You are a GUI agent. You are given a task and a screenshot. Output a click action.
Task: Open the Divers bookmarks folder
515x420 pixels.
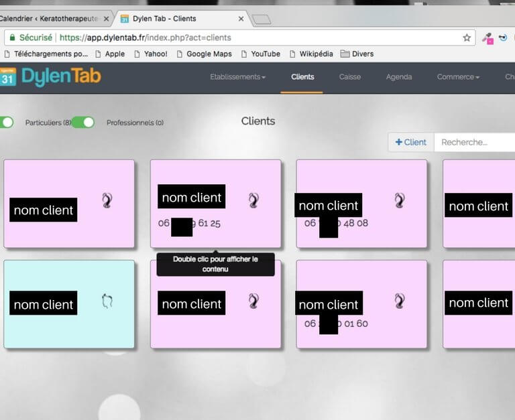[357, 54]
